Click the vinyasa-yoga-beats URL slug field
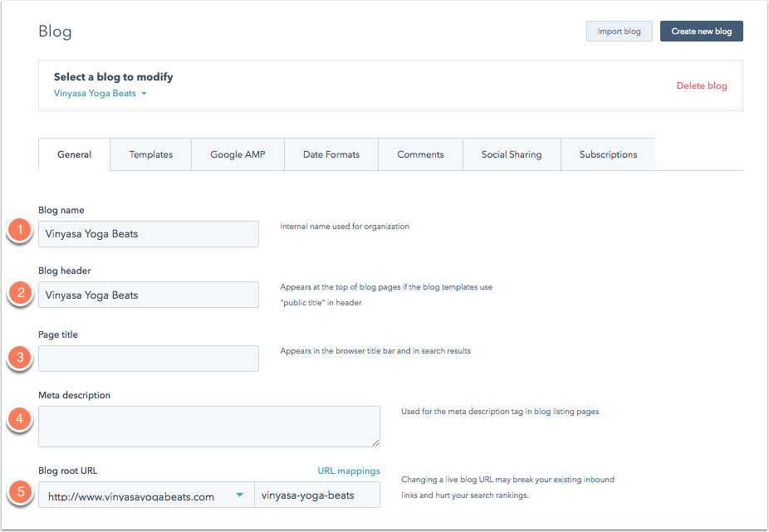769x532 pixels. tap(317, 495)
